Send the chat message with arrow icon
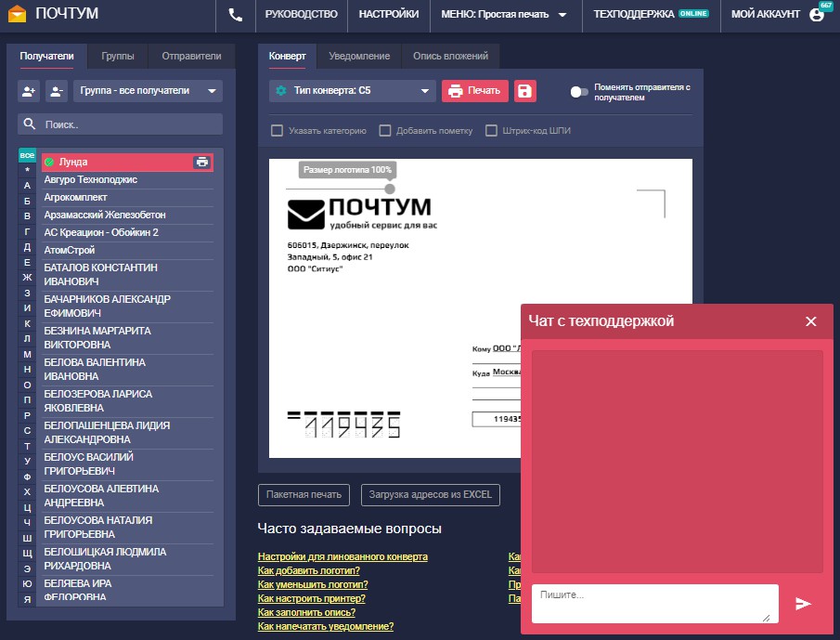Viewport: 840px width, 640px height. 803,604
